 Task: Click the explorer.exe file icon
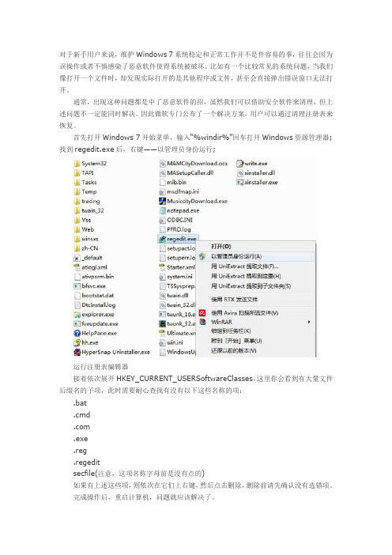click(x=77, y=315)
